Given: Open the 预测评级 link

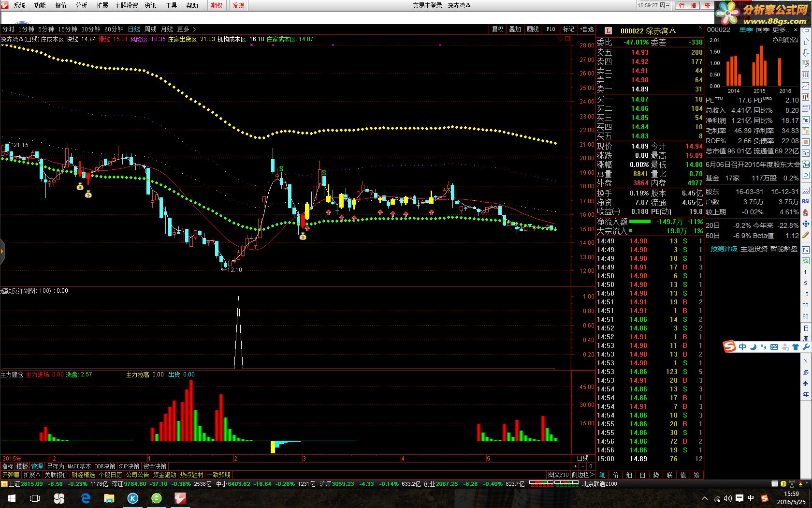Looking at the screenshot, I should pyautogui.click(x=724, y=249).
